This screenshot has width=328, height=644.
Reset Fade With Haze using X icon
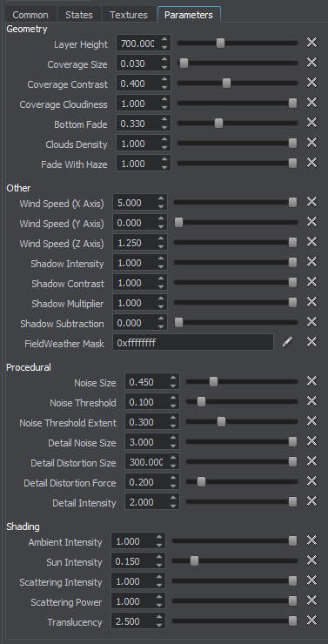click(312, 163)
